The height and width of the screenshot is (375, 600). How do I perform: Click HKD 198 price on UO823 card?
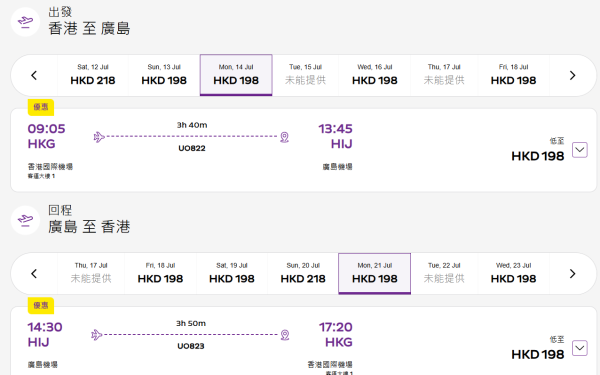[x=538, y=354]
